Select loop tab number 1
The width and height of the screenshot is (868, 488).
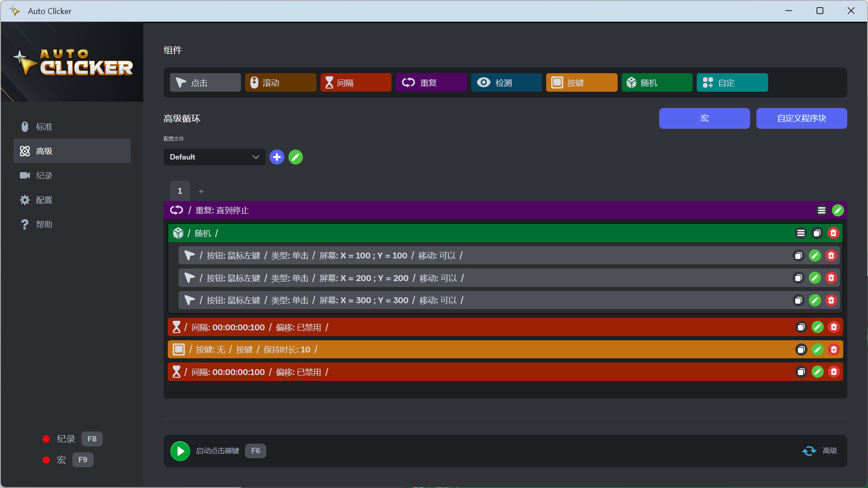180,191
